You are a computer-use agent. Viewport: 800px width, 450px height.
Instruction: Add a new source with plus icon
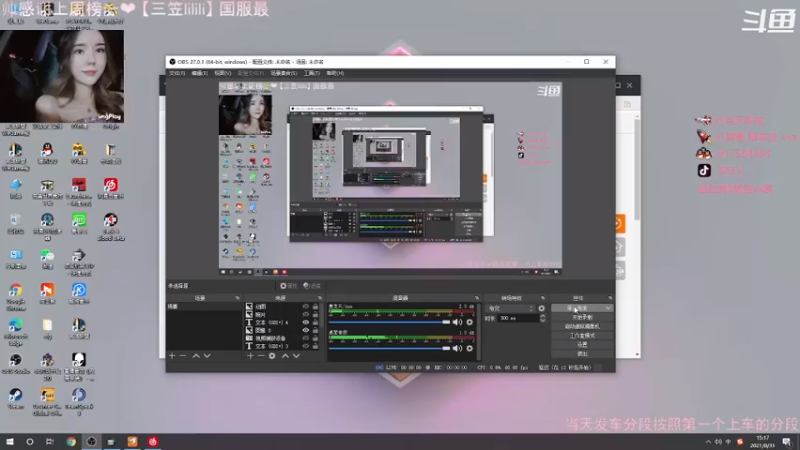(250, 356)
